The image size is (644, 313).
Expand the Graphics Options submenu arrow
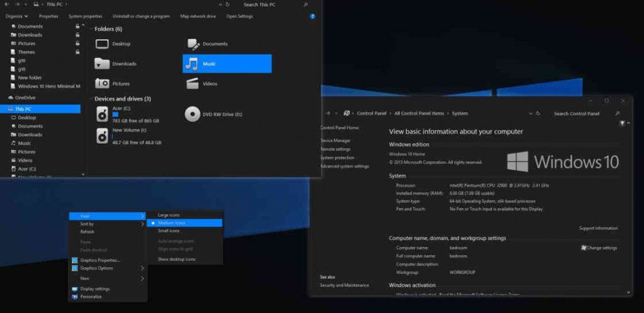pyautogui.click(x=143, y=268)
